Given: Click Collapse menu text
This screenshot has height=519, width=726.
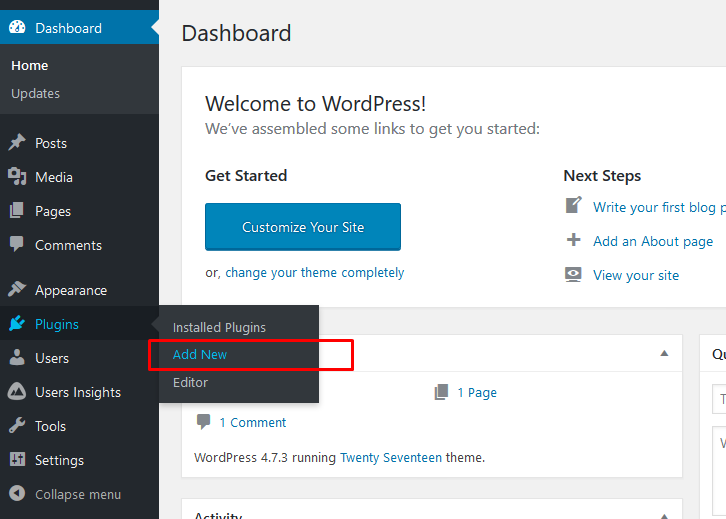Looking at the screenshot, I should coord(78,494).
